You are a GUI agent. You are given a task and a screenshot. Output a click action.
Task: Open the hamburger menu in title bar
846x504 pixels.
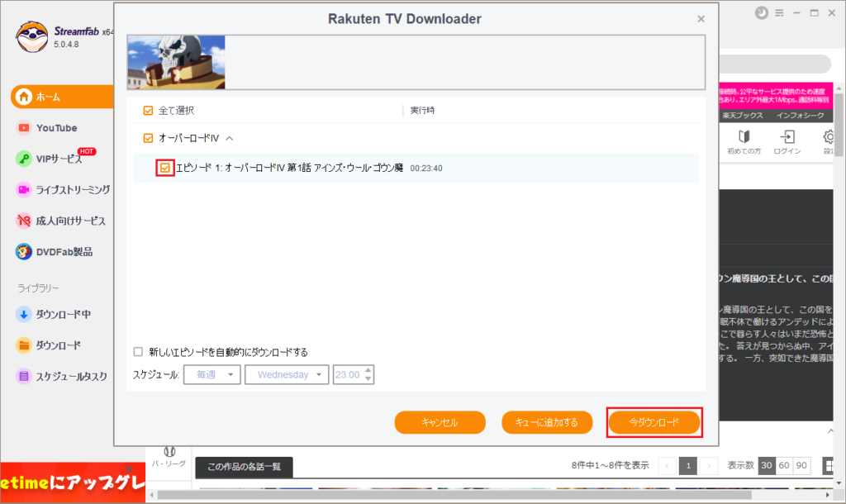(779, 13)
